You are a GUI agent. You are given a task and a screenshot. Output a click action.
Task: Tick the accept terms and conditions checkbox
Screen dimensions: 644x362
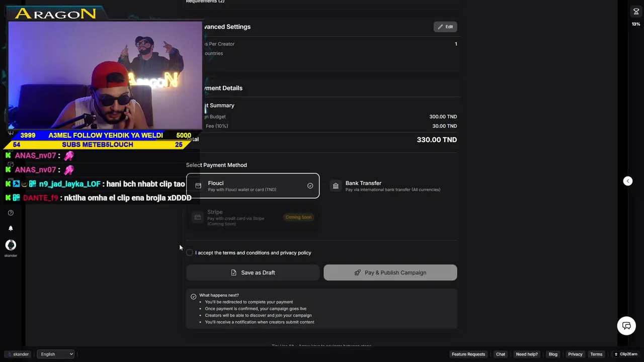(x=190, y=252)
